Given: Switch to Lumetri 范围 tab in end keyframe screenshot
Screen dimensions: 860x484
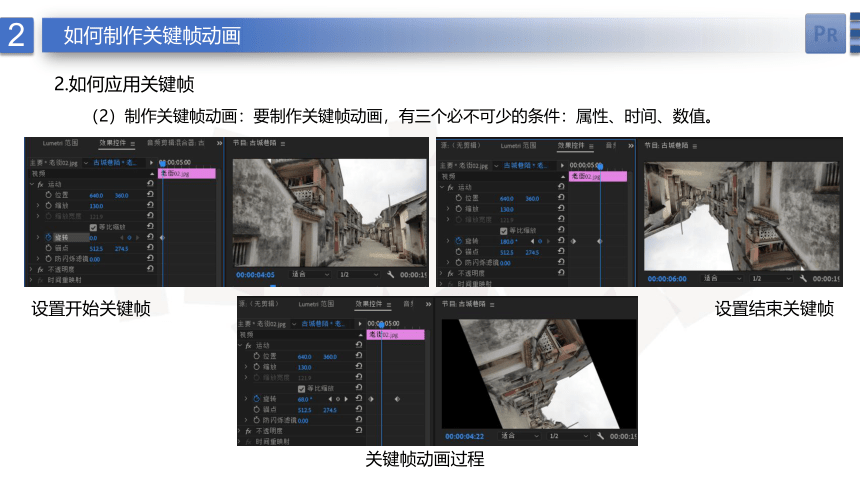Looking at the screenshot, I should tap(518, 146).
